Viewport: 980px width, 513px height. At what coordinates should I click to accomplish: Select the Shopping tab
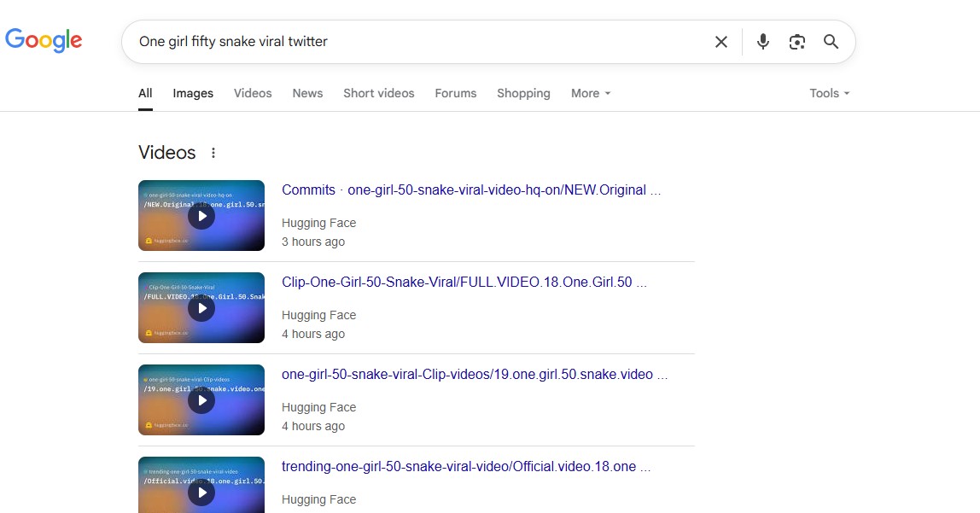click(523, 93)
